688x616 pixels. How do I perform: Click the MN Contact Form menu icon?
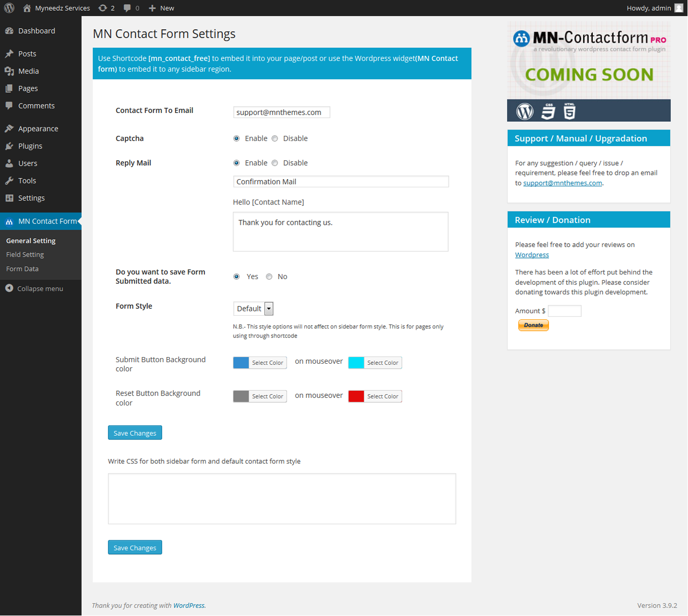point(9,222)
